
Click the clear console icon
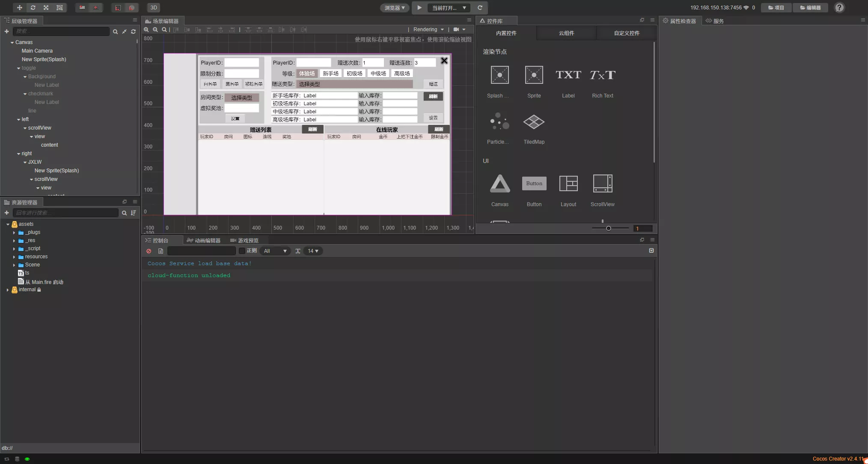pyautogui.click(x=149, y=251)
